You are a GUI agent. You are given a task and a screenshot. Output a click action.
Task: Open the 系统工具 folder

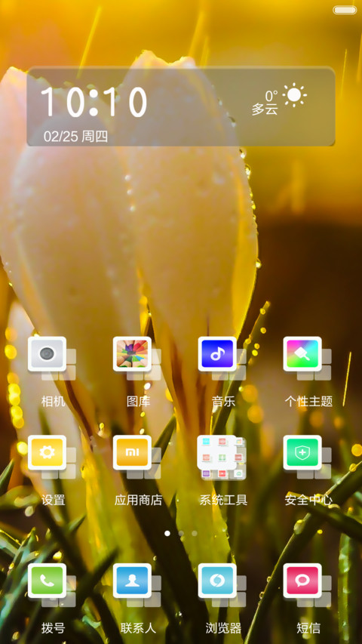(x=221, y=457)
